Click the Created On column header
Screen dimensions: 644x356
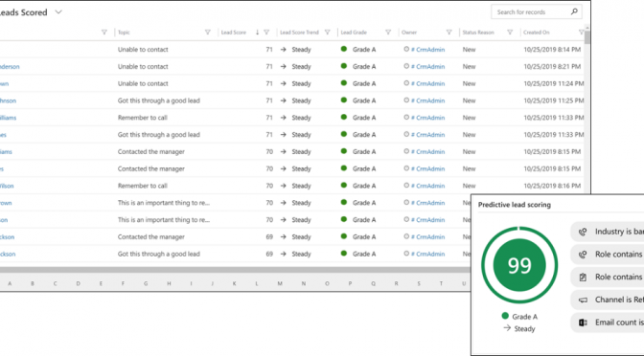pos(536,33)
